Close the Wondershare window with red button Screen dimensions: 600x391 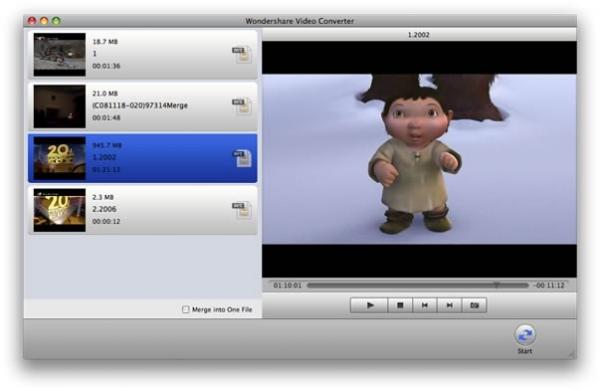pyautogui.click(x=32, y=21)
